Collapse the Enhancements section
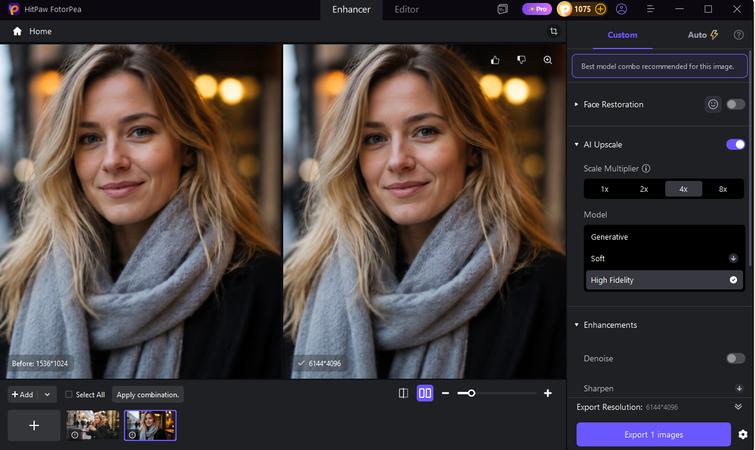The width and height of the screenshot is (755, 450). (x=576, y=325)
